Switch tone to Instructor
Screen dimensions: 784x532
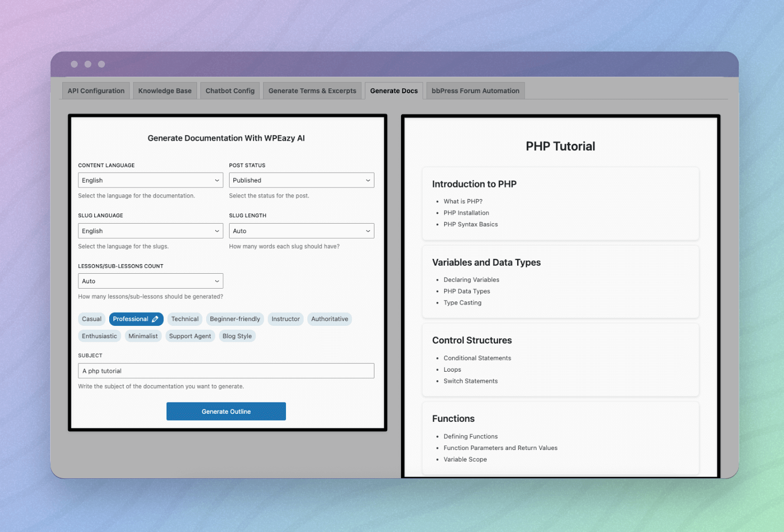pyautogui.click(x=285, y=318)
